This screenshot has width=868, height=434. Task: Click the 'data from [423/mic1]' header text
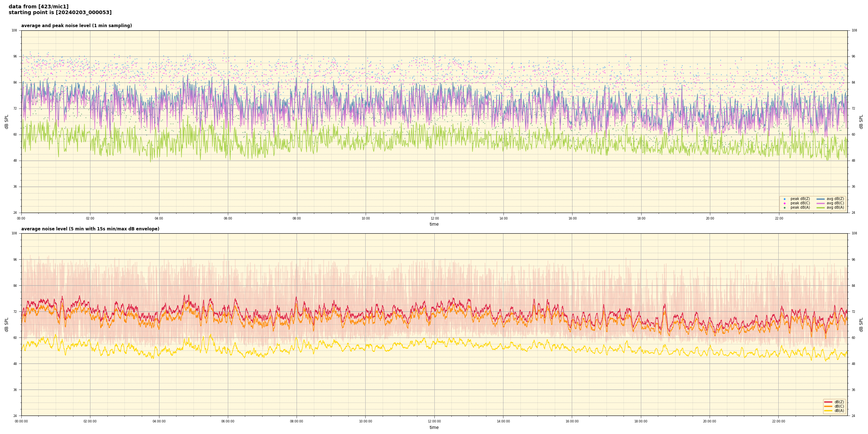point(38,7)
